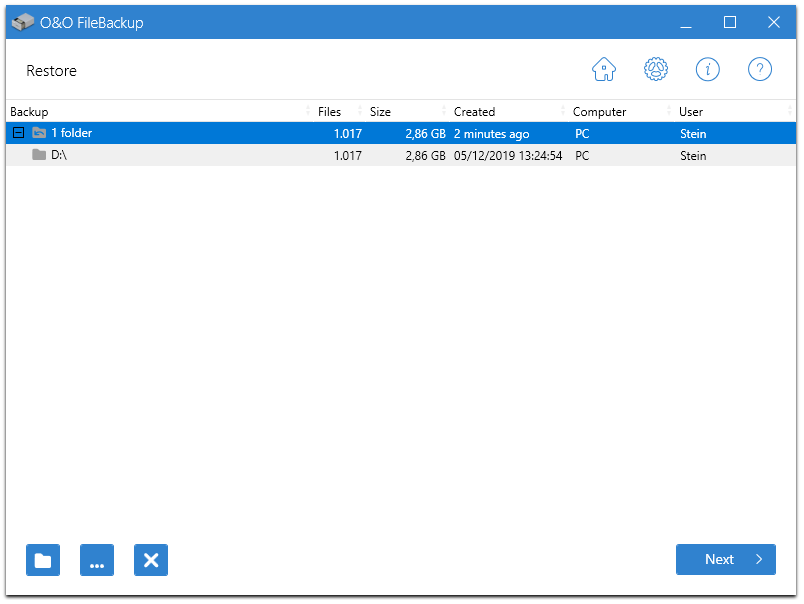Click the X remove backup button

pyautogui.click(x=151, y=560)
